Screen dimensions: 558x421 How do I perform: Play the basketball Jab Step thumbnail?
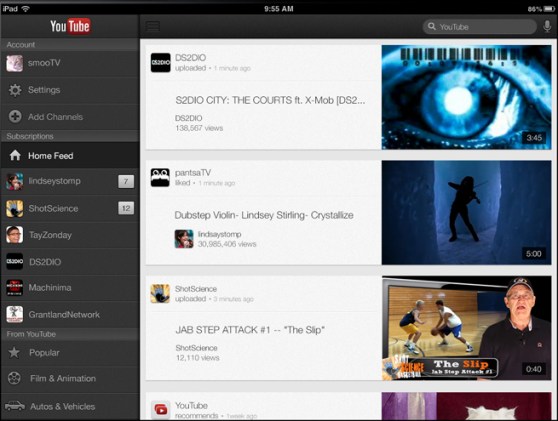[467, 328]
